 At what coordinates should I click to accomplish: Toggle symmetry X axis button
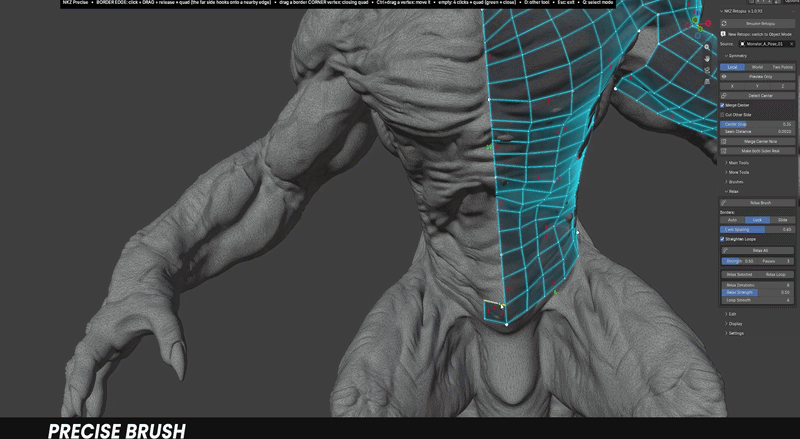coord(732,86)
